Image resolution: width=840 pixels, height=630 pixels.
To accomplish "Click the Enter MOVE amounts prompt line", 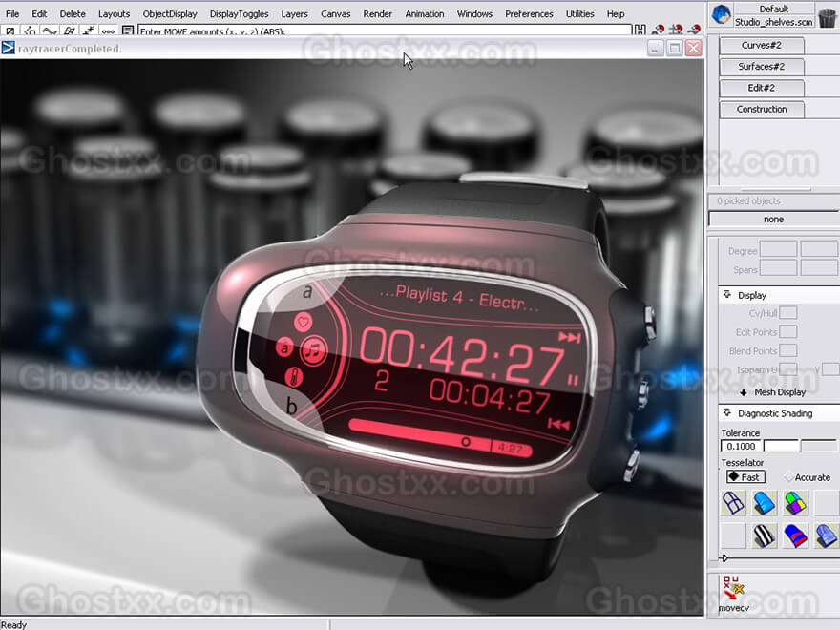I will click(x=385, y=31).
